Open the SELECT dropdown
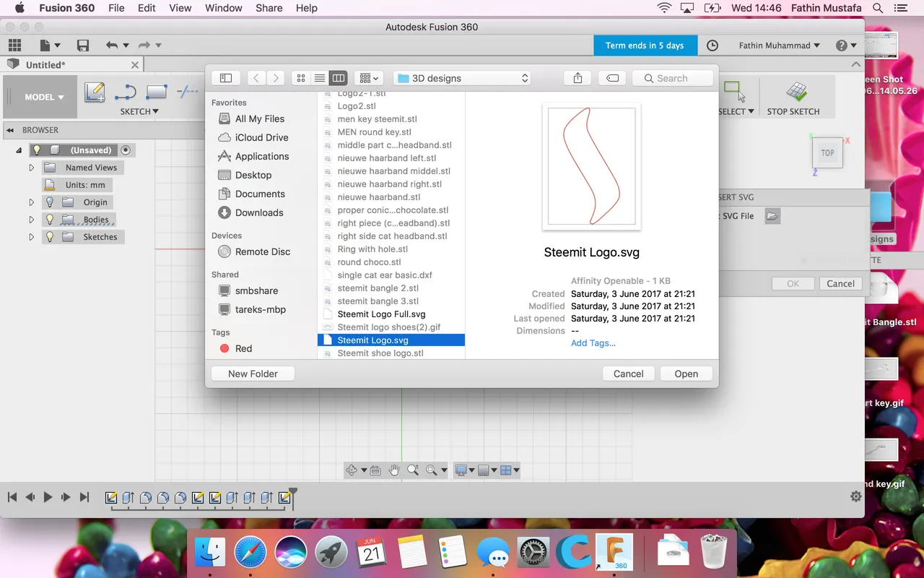The image size is (924, 578). (x=736, y=111)
